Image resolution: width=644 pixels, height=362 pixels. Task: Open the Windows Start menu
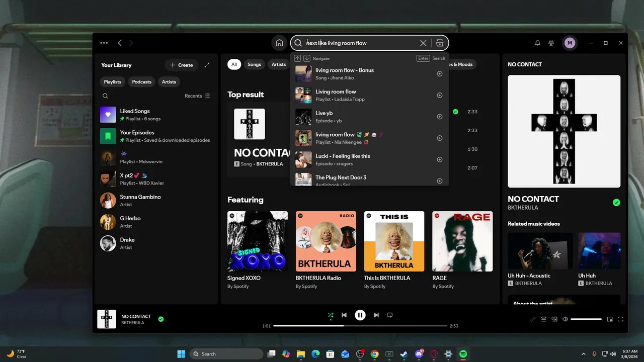181,354
